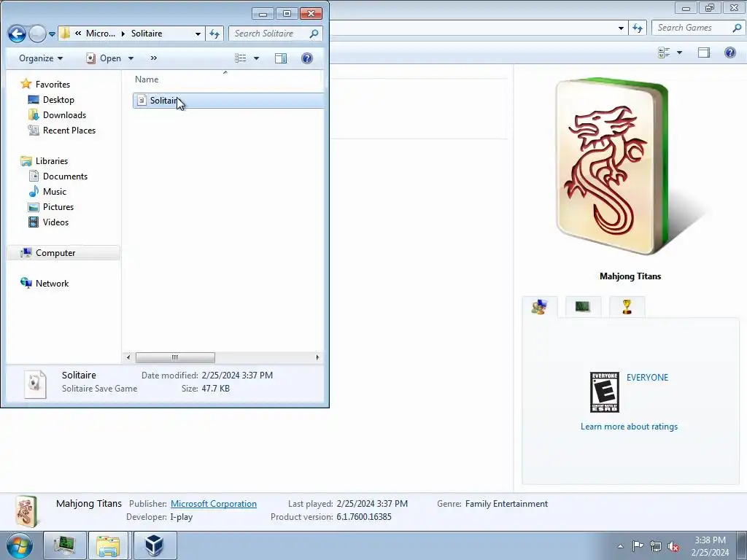Click the ESRB Everyone rating icon
The image size is (747, 560).
(605, 392)
